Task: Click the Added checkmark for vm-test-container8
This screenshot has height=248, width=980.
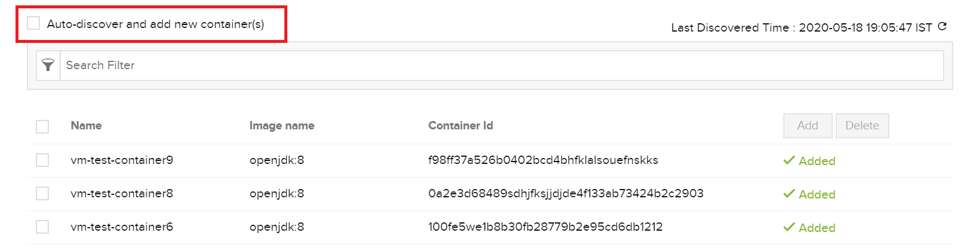Action: [x=789, y=194]
